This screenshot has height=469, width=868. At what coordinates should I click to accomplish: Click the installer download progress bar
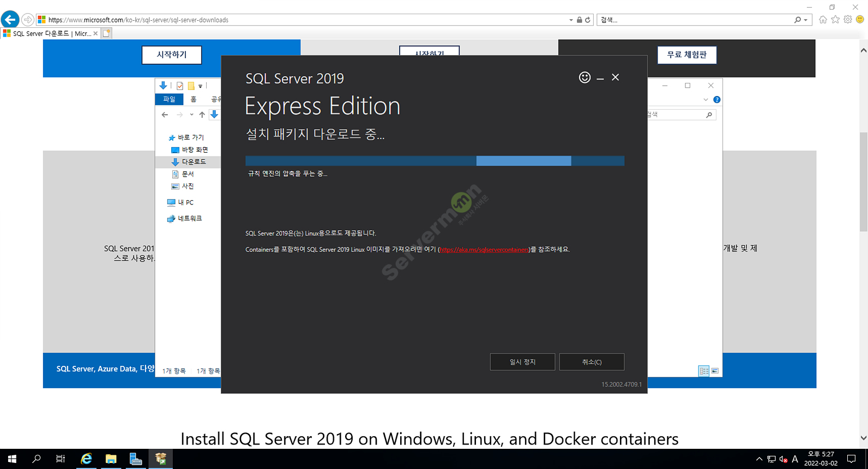click(435, 161)
